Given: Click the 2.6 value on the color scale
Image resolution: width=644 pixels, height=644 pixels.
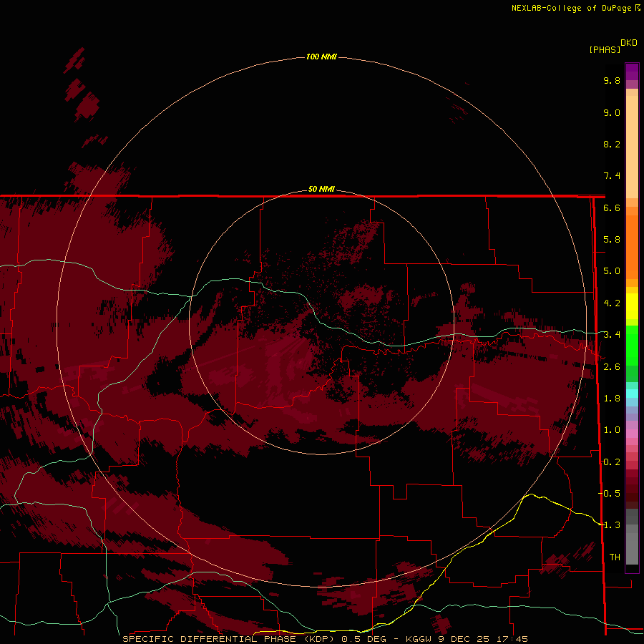Looking at the screenshot, I should pyautogui.click(x=612, y=367).
